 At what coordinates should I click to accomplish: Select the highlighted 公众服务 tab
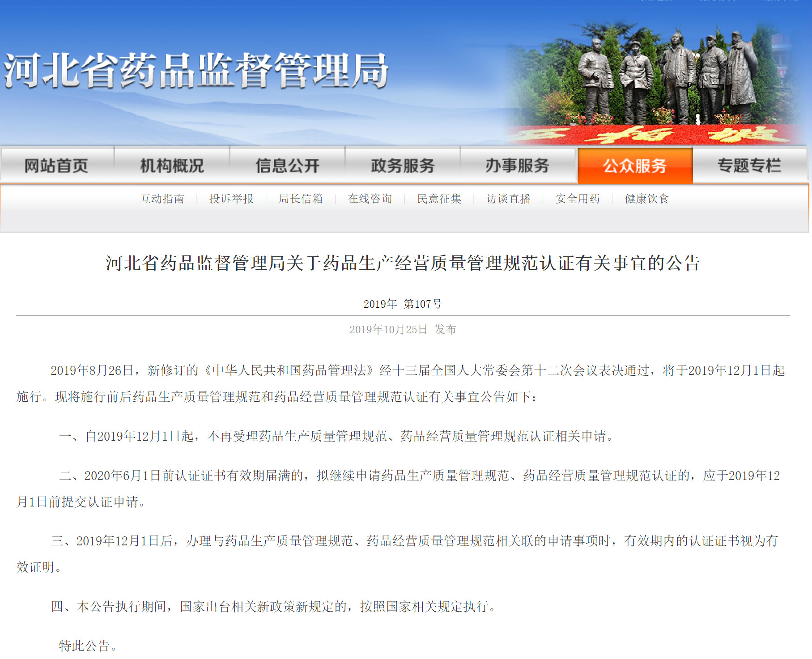point(635,166)
